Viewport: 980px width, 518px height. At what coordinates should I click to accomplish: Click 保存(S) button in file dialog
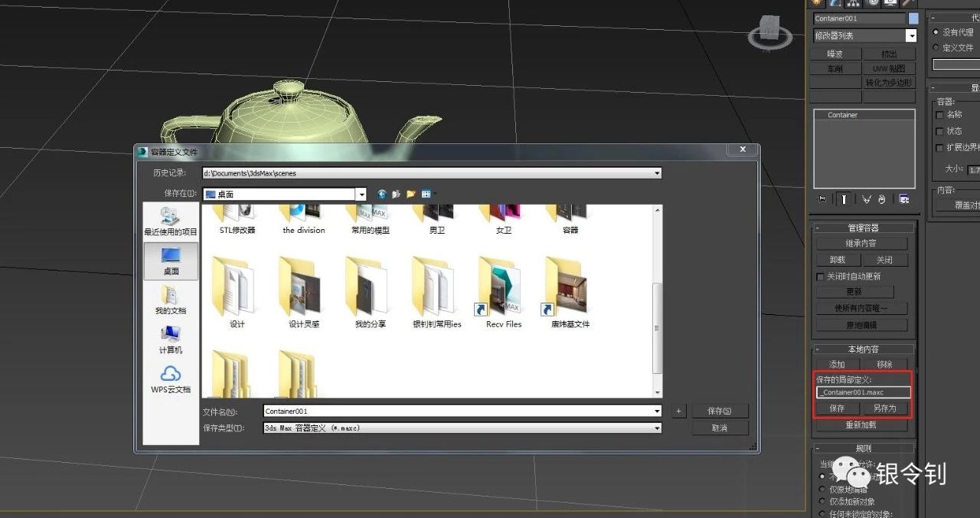(720, 411)
